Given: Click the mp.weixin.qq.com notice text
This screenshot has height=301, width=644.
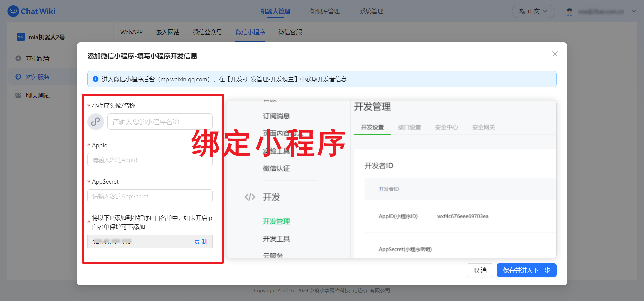Looking at the screenshot, I should pos(224,79).
